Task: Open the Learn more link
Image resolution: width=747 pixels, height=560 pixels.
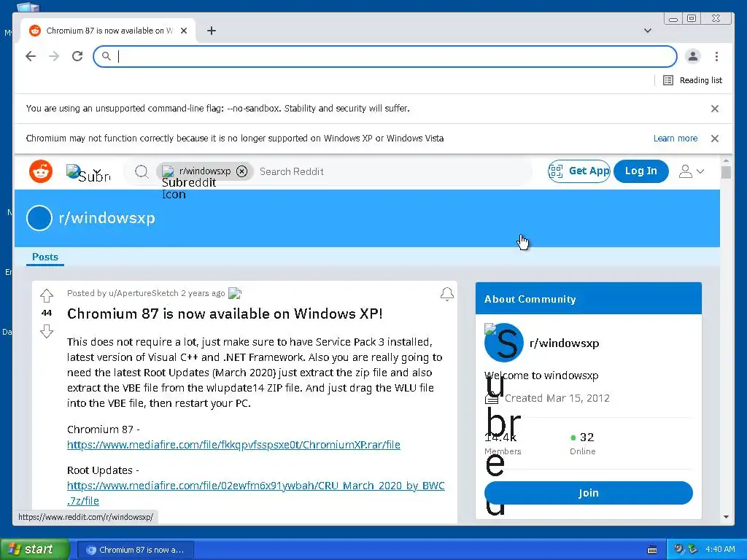Action: (x=675, y=138)
